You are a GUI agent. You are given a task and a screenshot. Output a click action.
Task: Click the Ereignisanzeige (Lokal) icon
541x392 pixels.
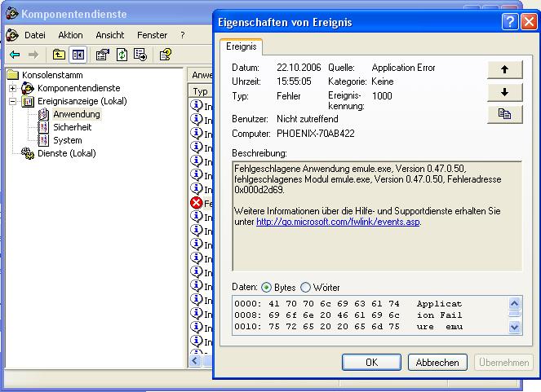click(x=28, y=101)
